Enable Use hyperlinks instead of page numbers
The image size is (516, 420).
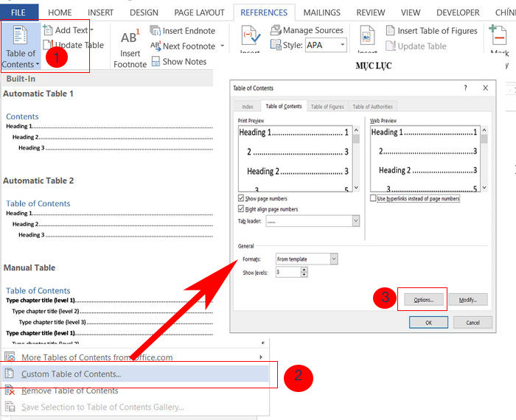(373, 199)
